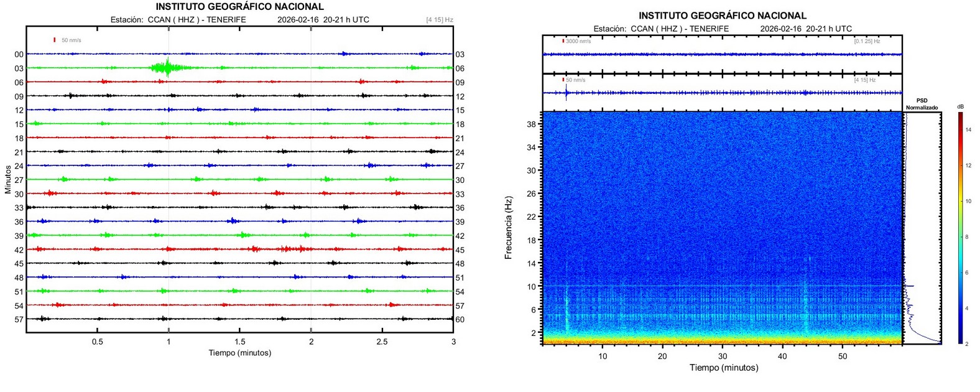Click the [0.1 25] Hz filter label

click(867, 41)
